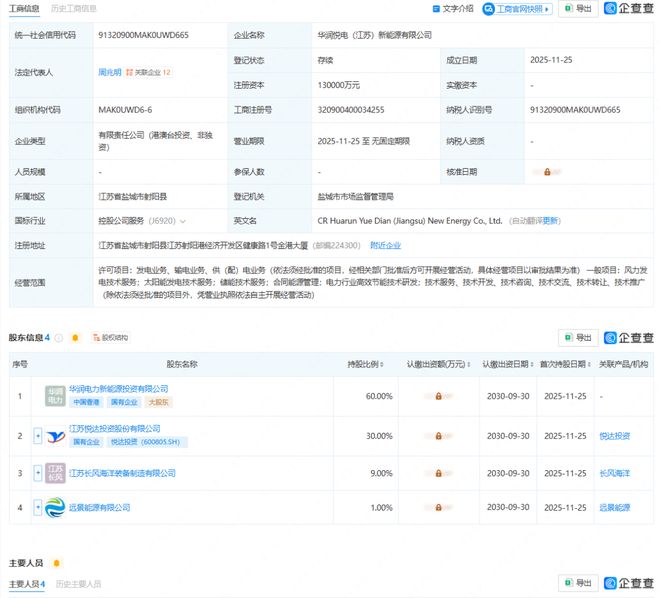Click the bell icon beside 主要人员

(56, 563)
